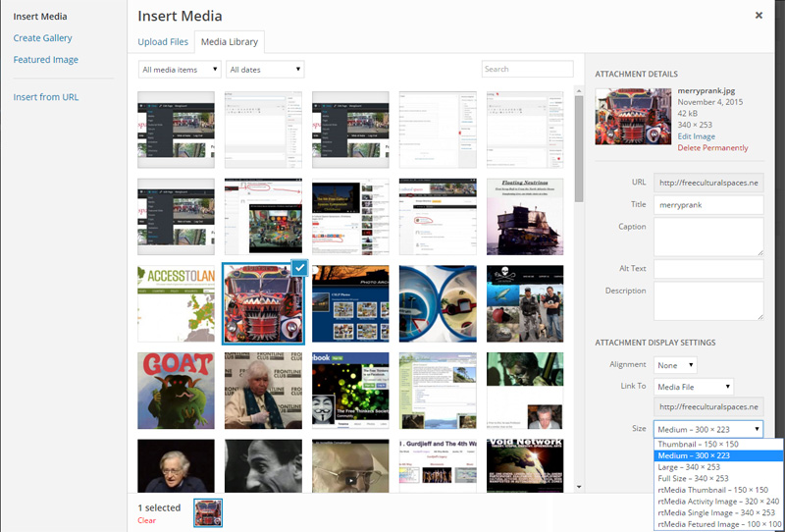The height and width of the screenshot is (532, 785).
Task: Click the media Search field
Action: [x=527, y=70]
